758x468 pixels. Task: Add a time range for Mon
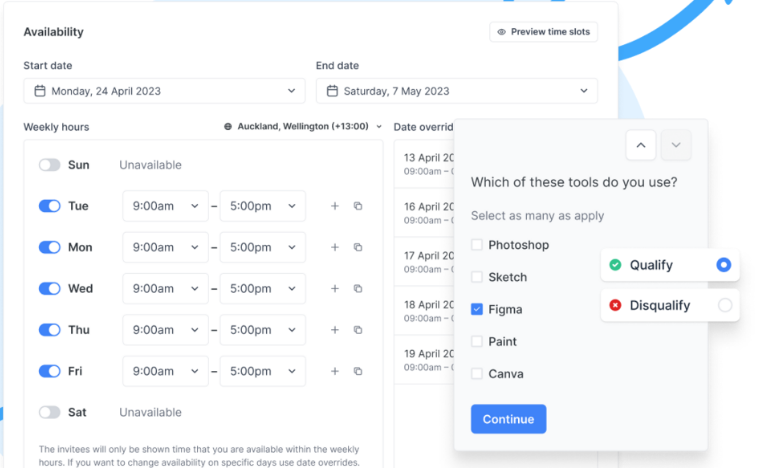[x=335, y=247]
